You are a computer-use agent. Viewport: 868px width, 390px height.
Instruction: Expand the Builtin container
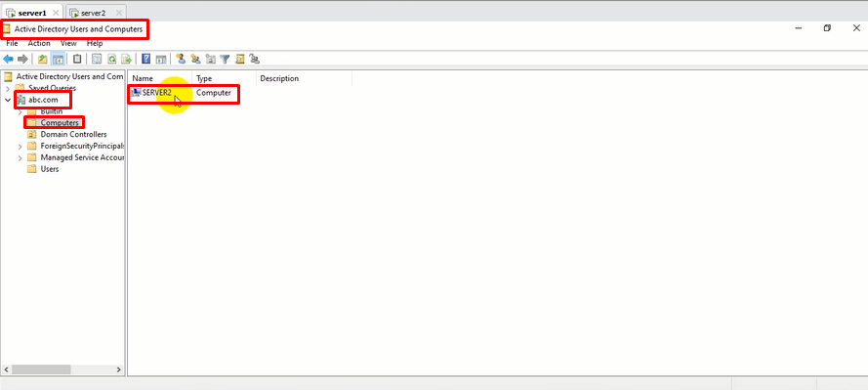(x=20, y=111)
